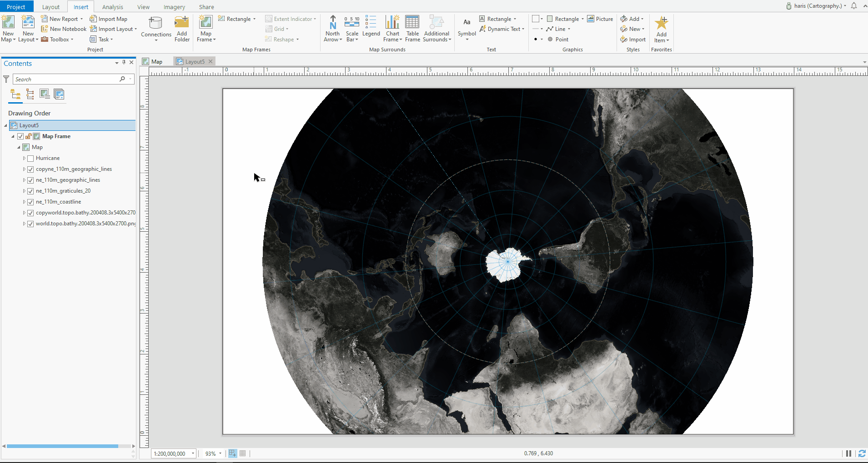868x463 pixels.
Task: Create a New Notebook
Action: (64, 29)
